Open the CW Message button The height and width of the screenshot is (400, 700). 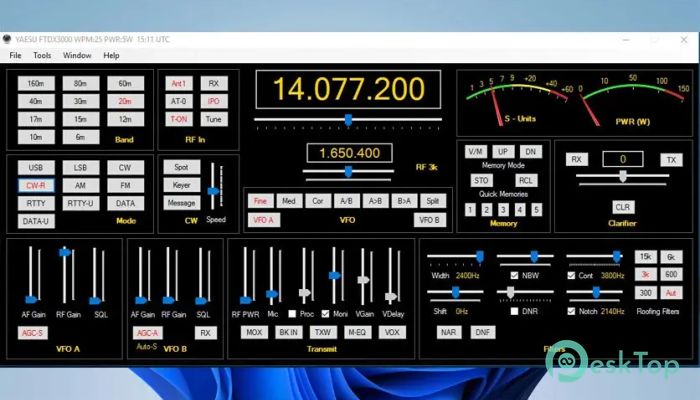pos(181,203)
